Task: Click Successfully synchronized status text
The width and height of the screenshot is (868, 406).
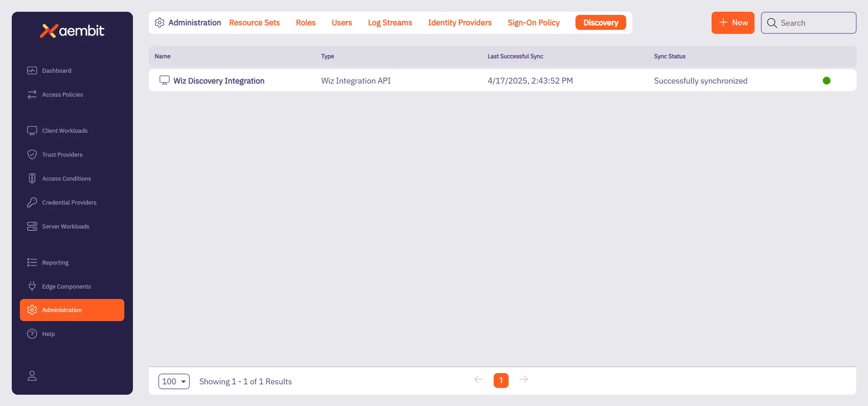Action: coord(700,81)
